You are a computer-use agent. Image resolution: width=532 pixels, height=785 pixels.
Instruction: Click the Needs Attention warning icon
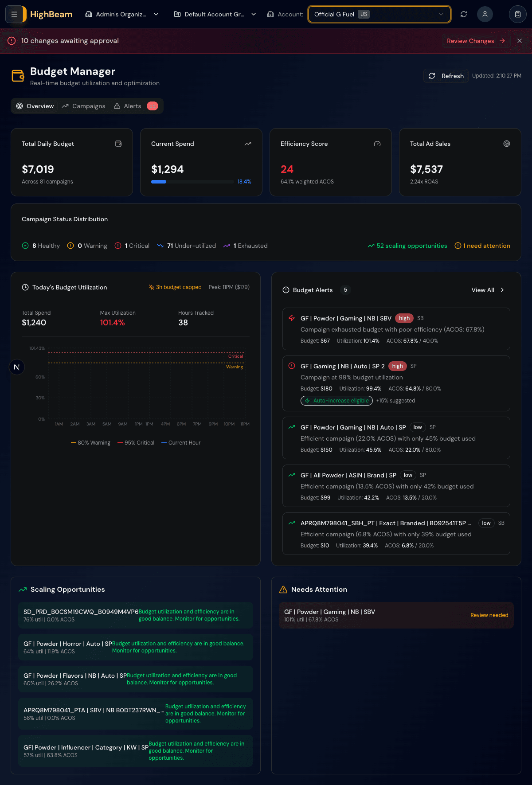pyautogui.click(x=283, y=590)
